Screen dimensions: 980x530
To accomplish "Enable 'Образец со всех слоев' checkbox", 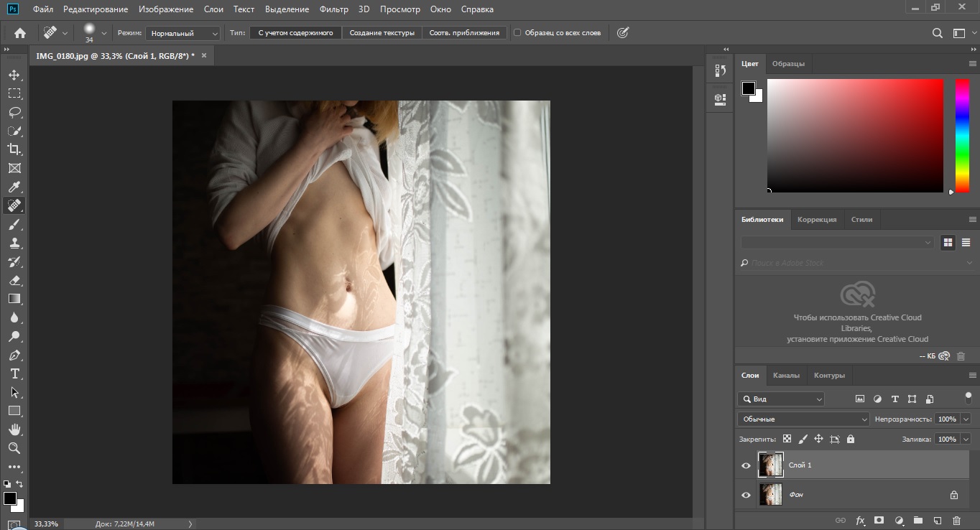I will pos(517,33).
